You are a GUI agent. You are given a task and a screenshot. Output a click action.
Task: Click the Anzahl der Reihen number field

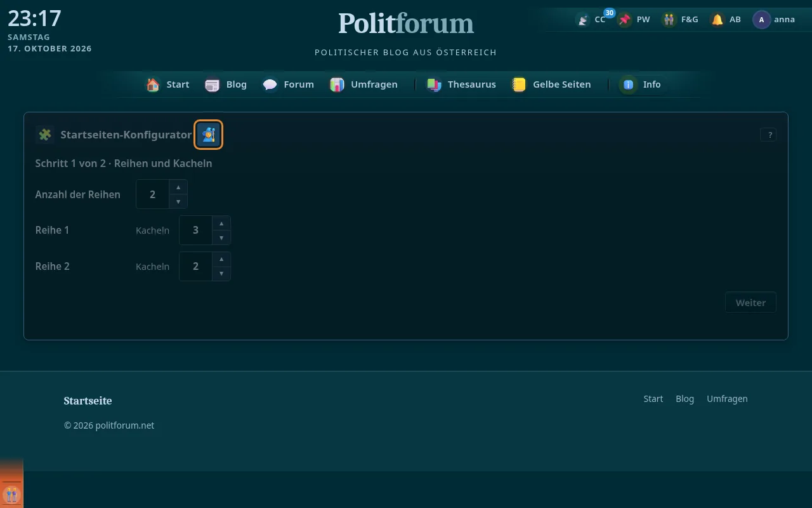(153, 194)
